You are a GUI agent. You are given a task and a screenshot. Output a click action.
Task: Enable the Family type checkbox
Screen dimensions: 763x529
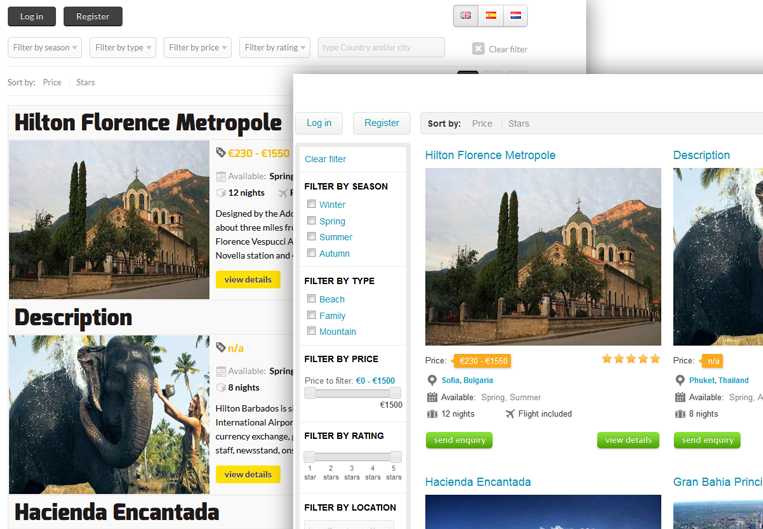point(311,315)
